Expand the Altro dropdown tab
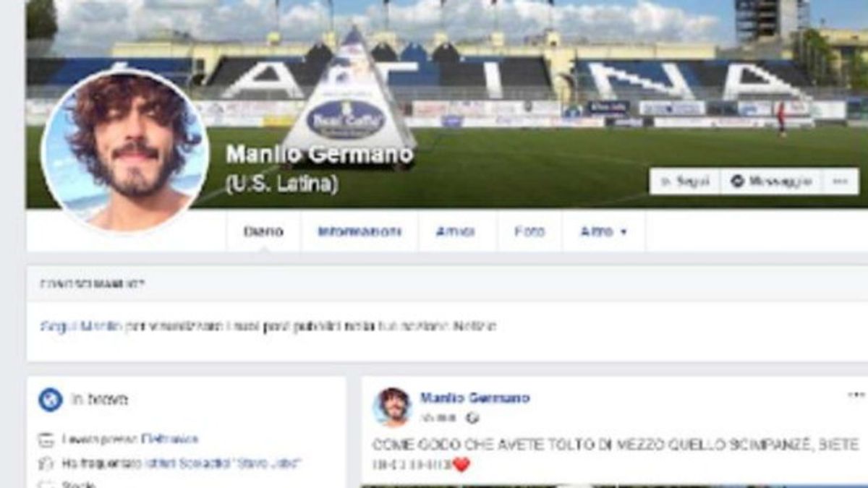The width and height of the screenshot is (868, 488). (x=603, y=231)
